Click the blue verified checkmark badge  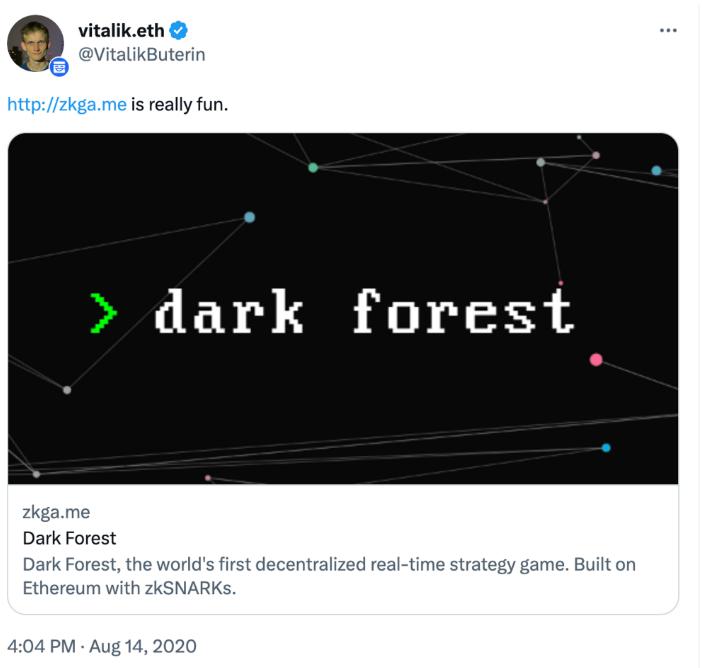click(180, 30)
